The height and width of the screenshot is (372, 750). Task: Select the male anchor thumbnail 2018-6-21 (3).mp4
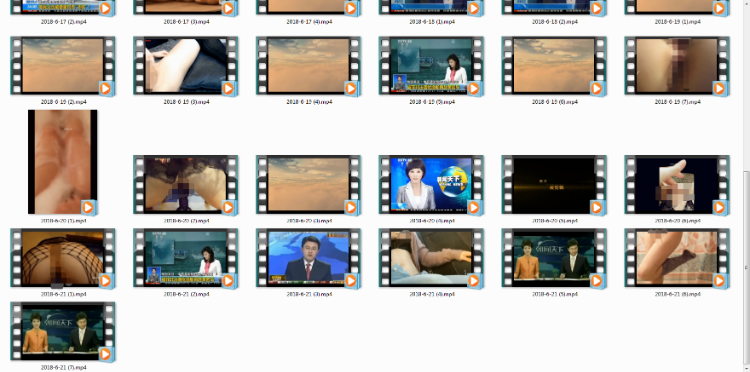coord(309,258)
